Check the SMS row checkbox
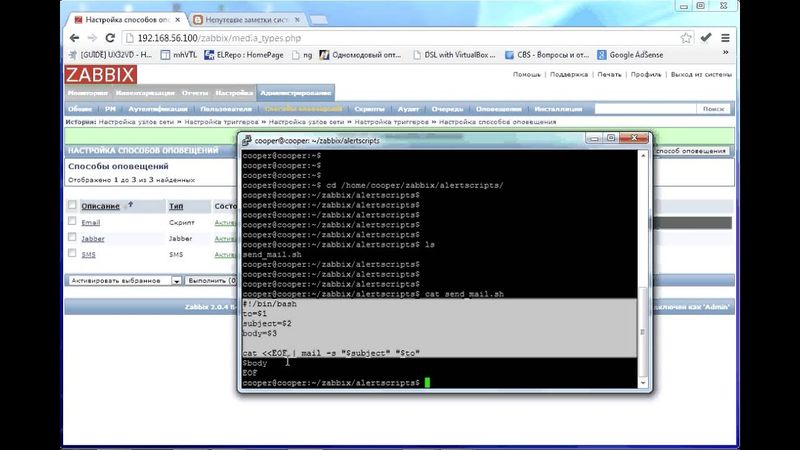 [x=72, y=253]
